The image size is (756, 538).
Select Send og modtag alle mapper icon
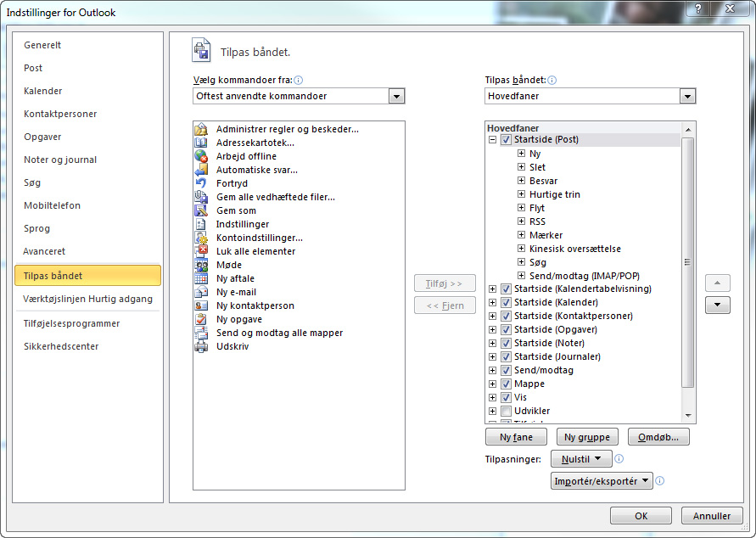201,333
